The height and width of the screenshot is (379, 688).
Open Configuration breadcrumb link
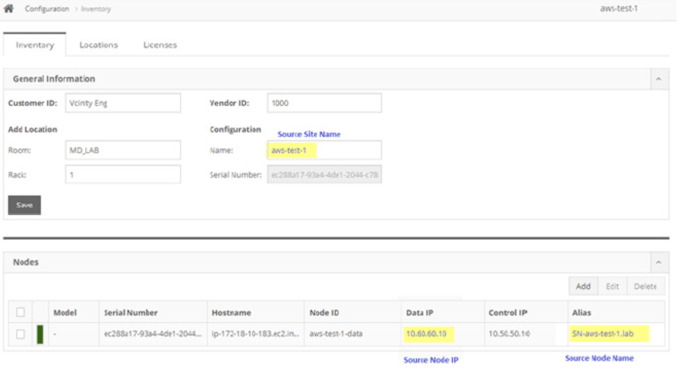click(x=47, y=9)
